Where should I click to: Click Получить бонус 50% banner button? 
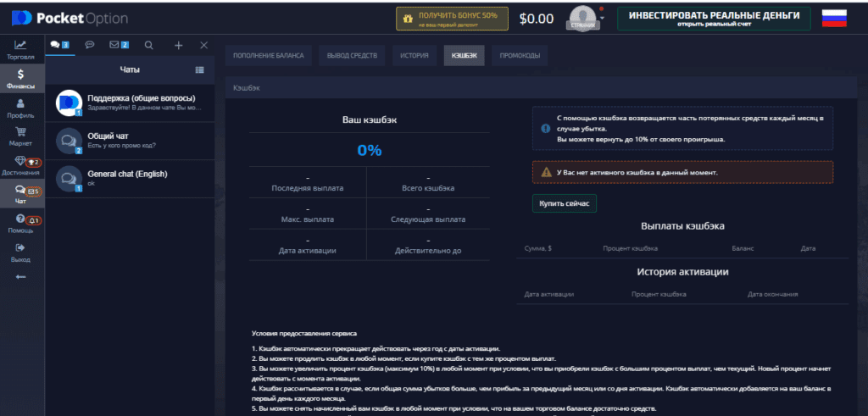(451, 19)
